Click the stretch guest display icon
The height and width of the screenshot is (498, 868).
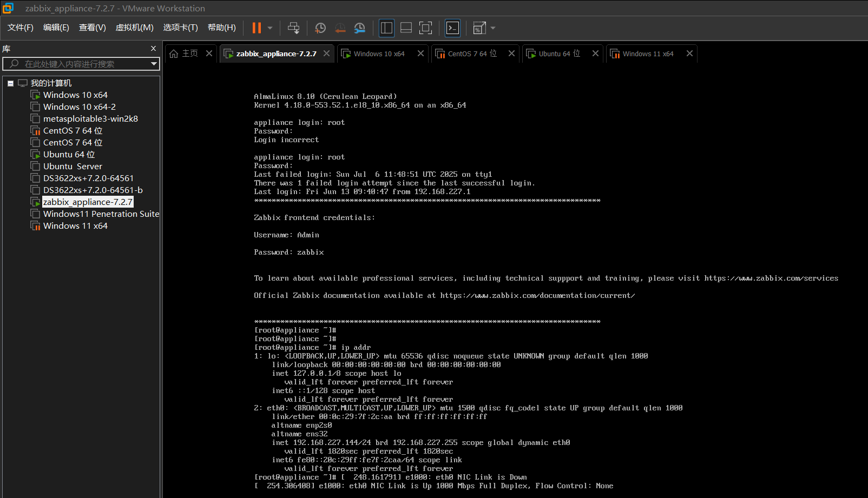(479, 28)
